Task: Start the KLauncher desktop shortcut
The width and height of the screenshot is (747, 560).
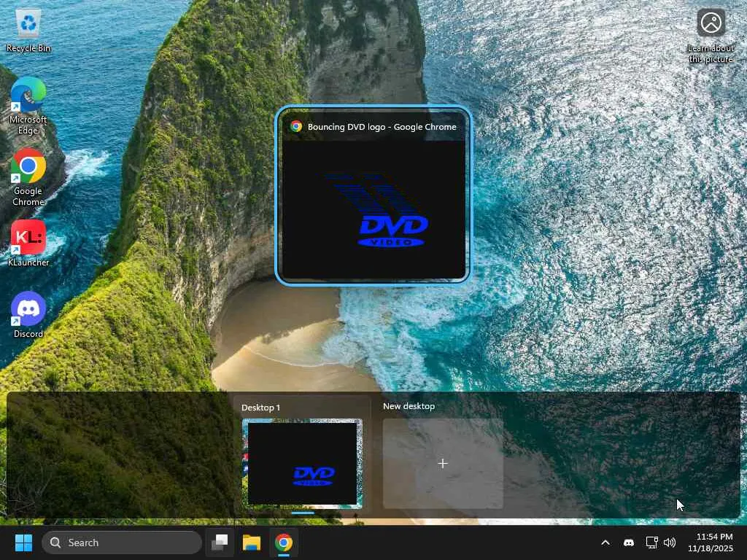Action: click(x=28, y=243)
